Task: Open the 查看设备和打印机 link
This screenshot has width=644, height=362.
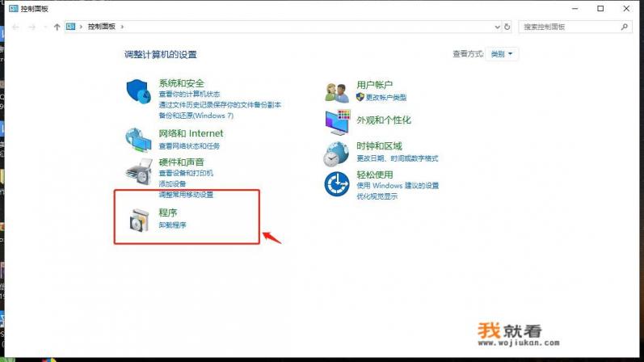Action: click(186, 173)
